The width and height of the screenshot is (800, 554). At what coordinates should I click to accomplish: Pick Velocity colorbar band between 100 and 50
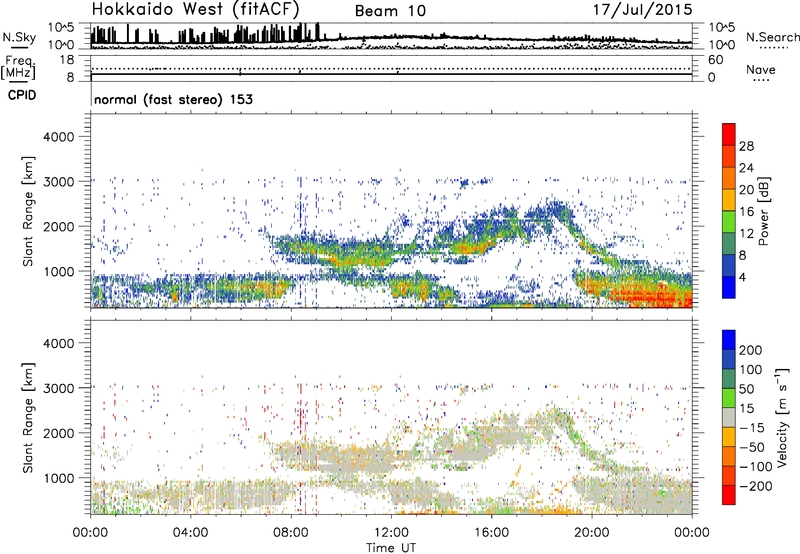pos(729,379)
